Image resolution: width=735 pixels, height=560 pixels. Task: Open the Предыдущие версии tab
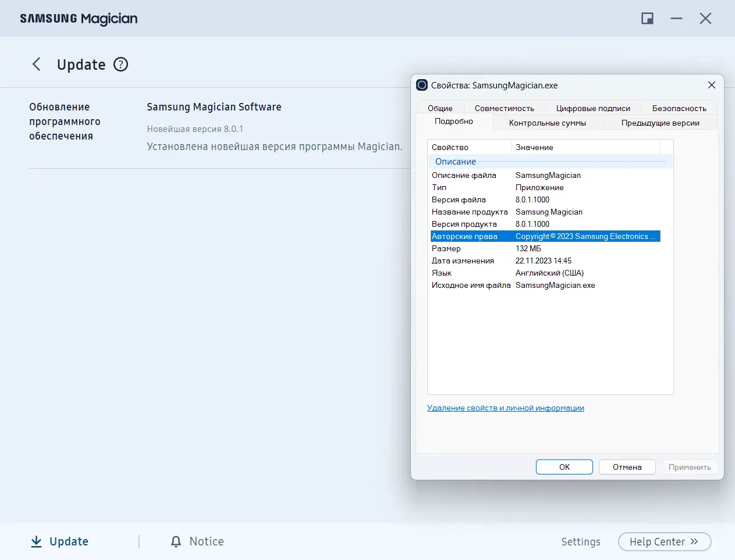[661, 123]
